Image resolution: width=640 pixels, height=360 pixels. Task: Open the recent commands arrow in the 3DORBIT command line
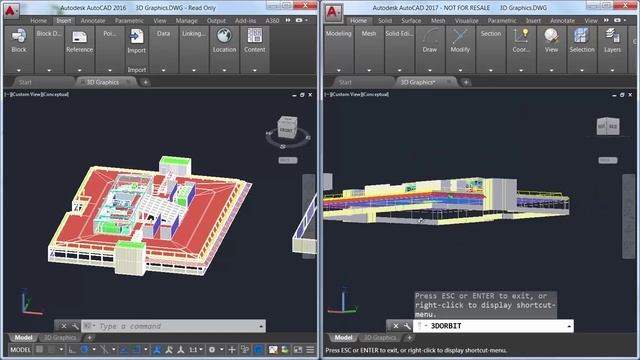coord(569,326)
